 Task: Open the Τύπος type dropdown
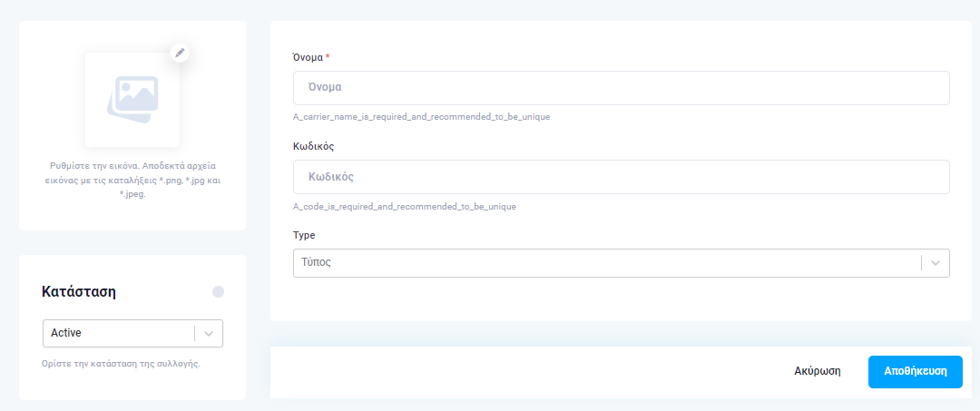(622, 263)
